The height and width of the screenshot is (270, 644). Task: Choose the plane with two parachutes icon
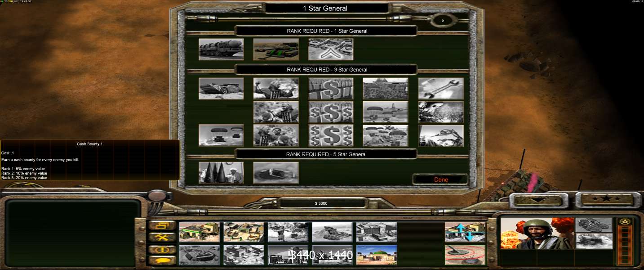[x=386, y=112]
